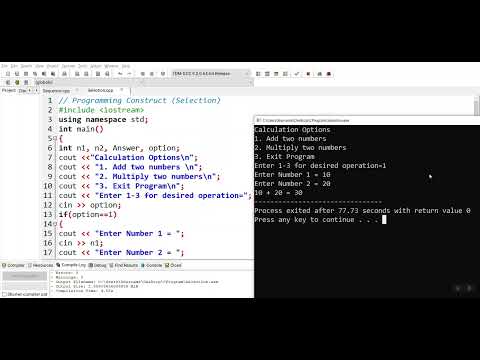The image size is (480, 360).
Task: Click the Close All toolbar icon
Action: coord(53,74)
